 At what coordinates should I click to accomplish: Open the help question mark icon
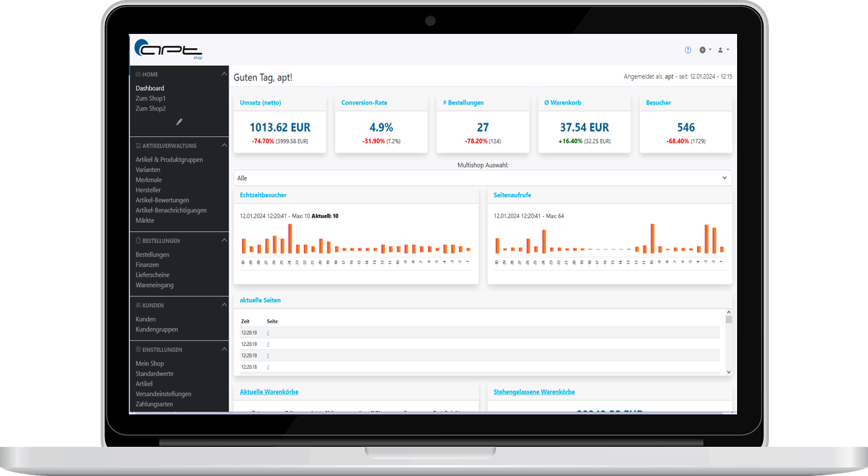688,50
